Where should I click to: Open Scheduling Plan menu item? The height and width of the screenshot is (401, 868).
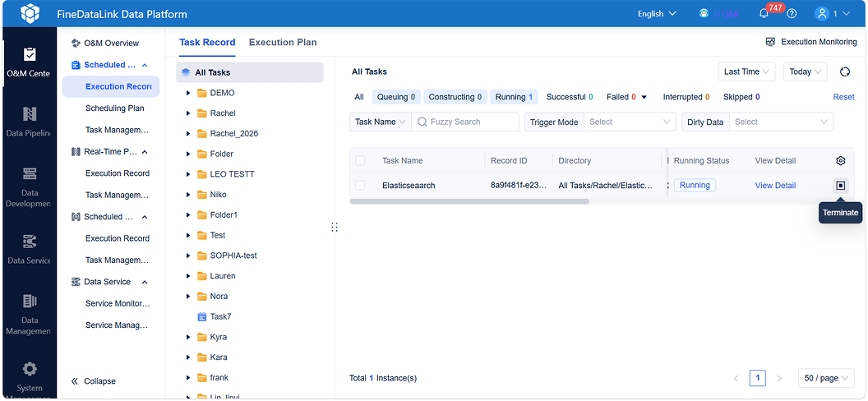click(x=114, y=108)
